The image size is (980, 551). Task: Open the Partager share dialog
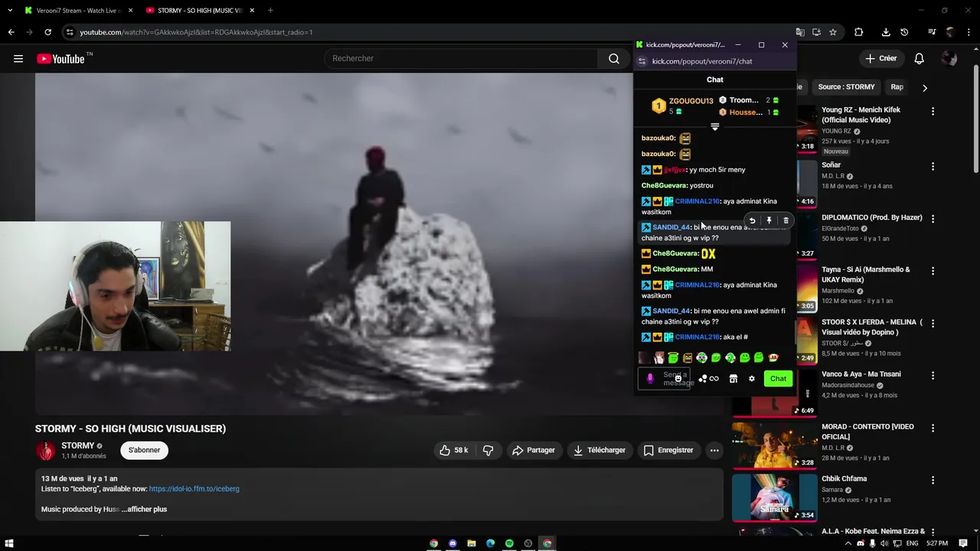pos(534,450)
